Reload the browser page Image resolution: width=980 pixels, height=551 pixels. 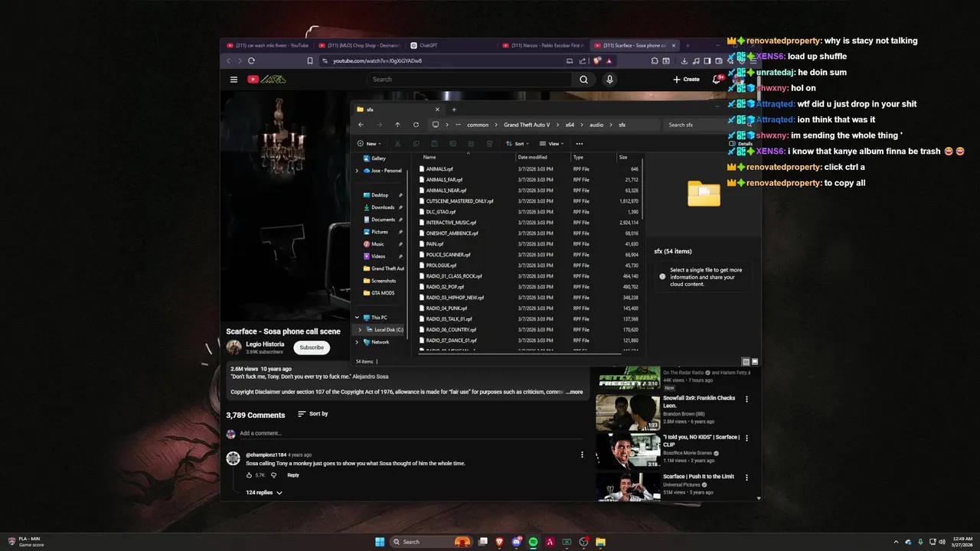coord(251,60)
